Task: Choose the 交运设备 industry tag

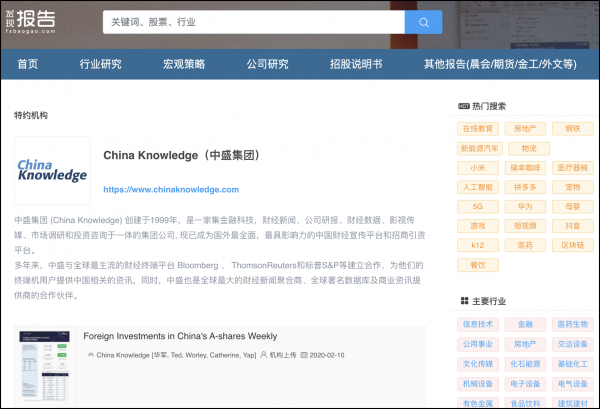Action: pos(573,344)
